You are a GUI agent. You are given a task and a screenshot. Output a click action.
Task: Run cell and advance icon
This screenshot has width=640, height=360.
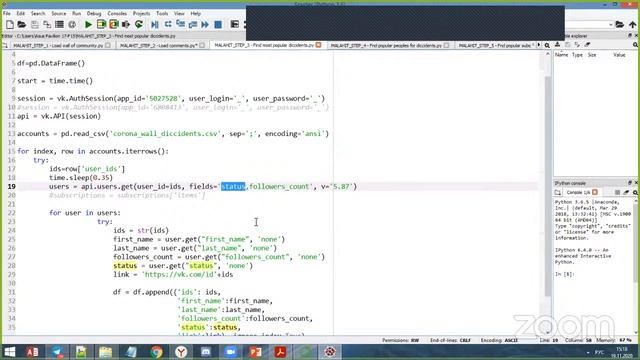pyautogui.click(x=113, y=24)
